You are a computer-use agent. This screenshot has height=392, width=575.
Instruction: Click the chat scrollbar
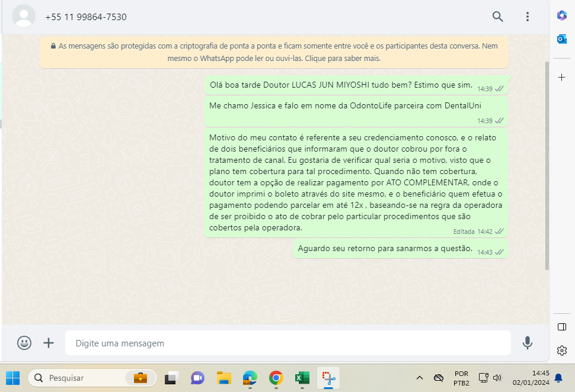(x=547, y=166)
